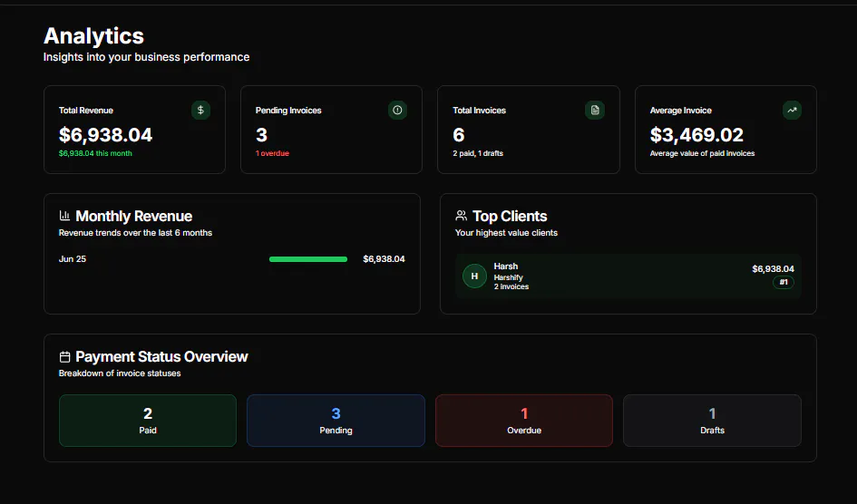Click 'Average value of paid invoices' text

pos(702,153)
